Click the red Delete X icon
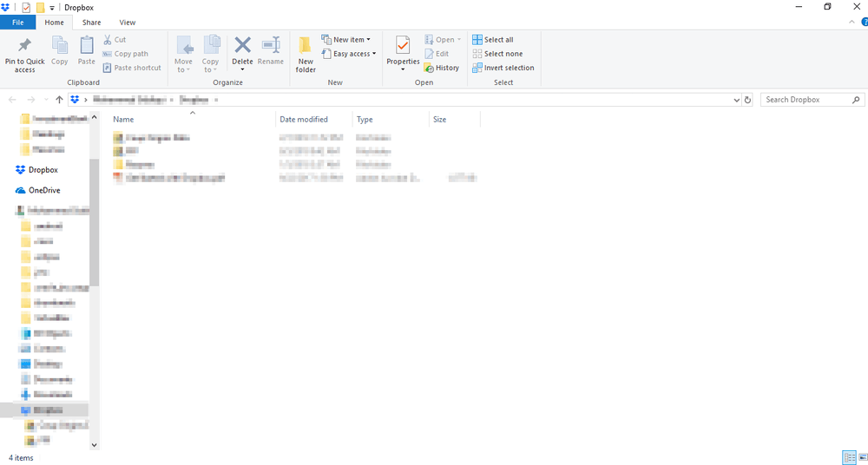The width and height of the screenshot is (868, 465). (x=242, y=44)
